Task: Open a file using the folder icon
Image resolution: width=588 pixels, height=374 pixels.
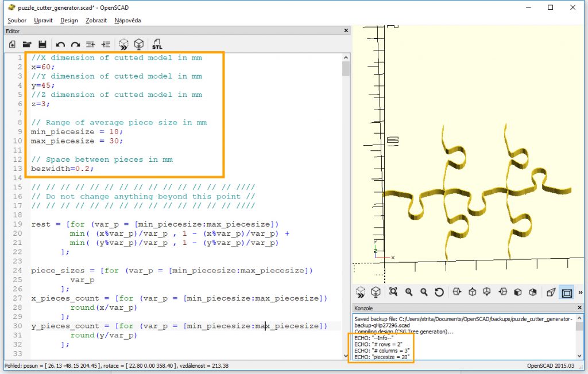Action: point(27,44)
